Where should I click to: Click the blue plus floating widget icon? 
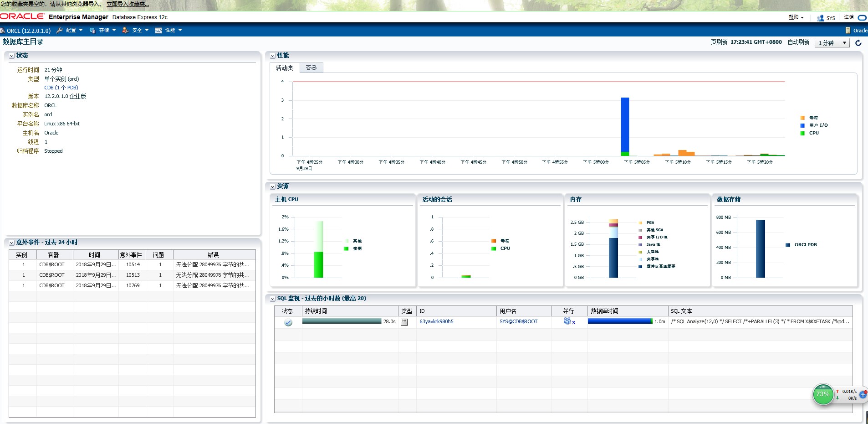coord(863,394)
